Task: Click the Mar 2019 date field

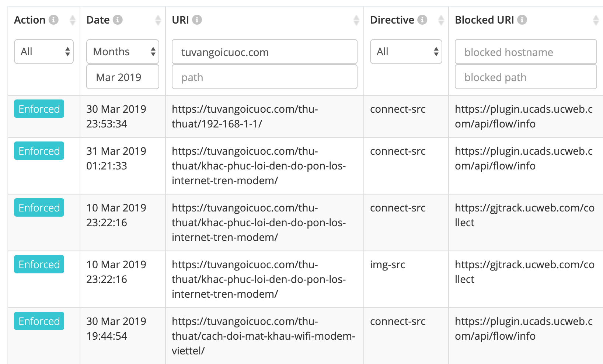Action: (123, 77)
